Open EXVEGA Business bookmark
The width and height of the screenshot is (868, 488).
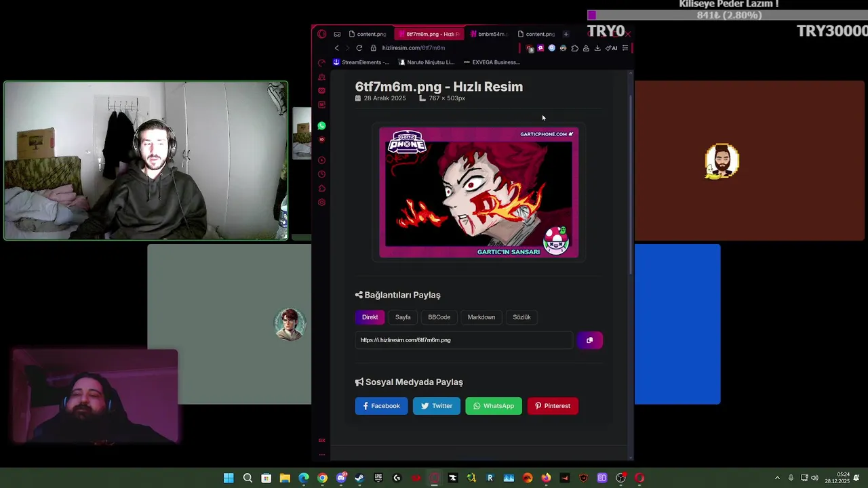click(492, 62)
